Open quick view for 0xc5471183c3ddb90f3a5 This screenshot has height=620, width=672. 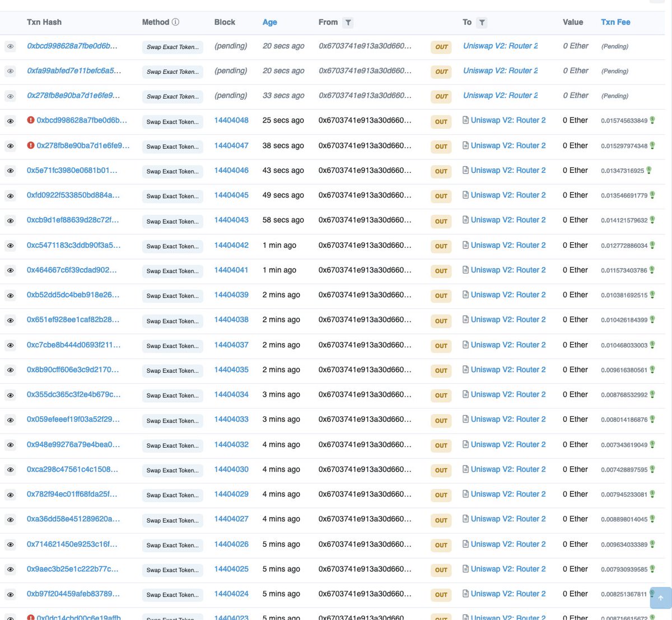(x=10, y=246)
